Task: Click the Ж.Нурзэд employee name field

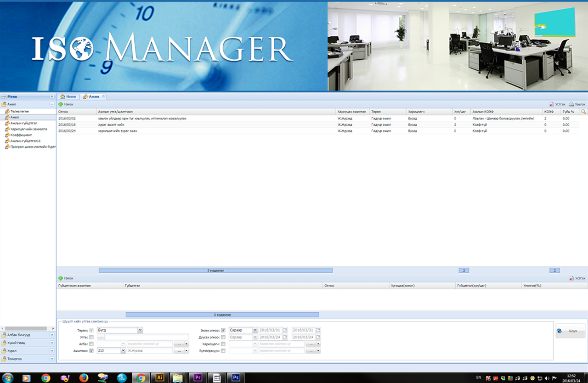Action: [x=149, y=351]
